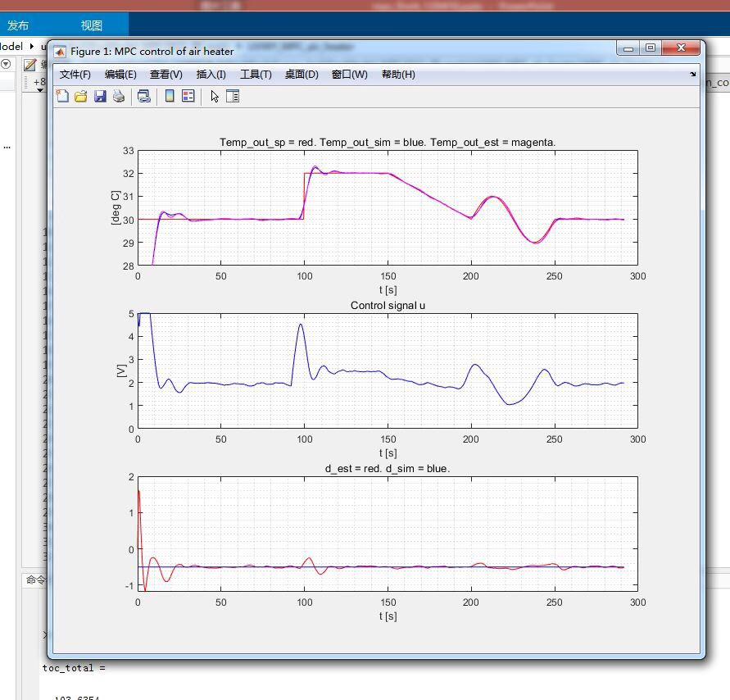
Task: Open the 窗口(W) menu
Action: [349, 75]
